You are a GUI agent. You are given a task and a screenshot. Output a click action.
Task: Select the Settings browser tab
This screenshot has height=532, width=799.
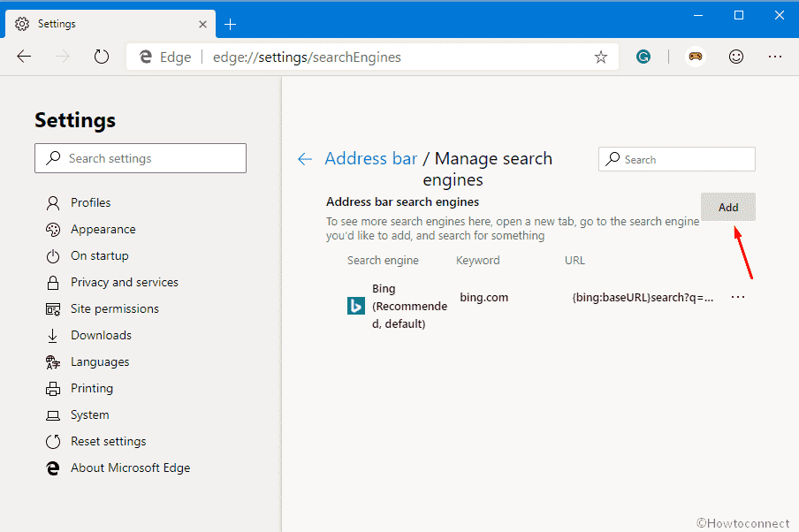[110, 24]
